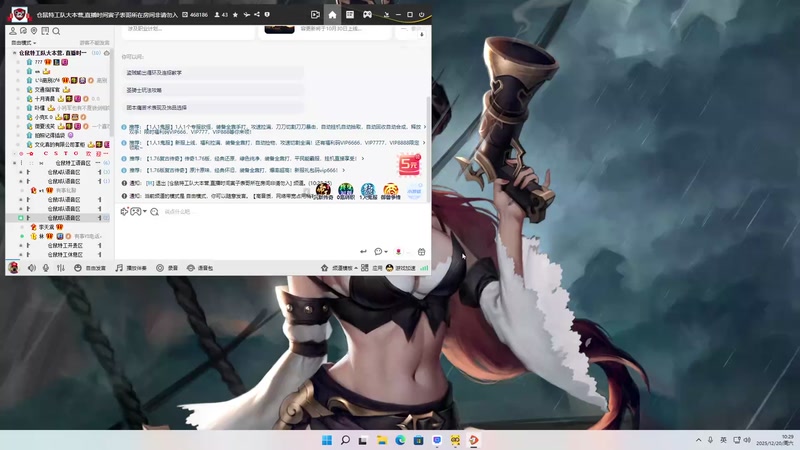This screenshot has height=450, width=800.
Task: Search channel members with magnifier icon
Action: point(56,31)
